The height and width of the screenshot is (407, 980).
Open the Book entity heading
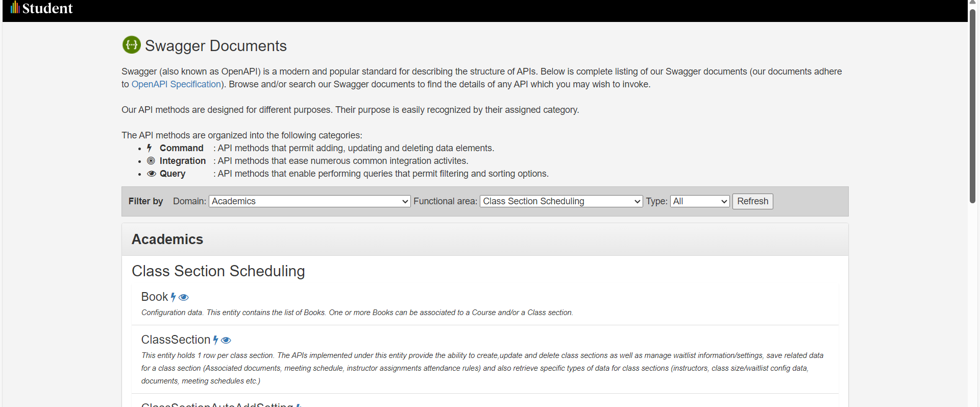(155, 297)
